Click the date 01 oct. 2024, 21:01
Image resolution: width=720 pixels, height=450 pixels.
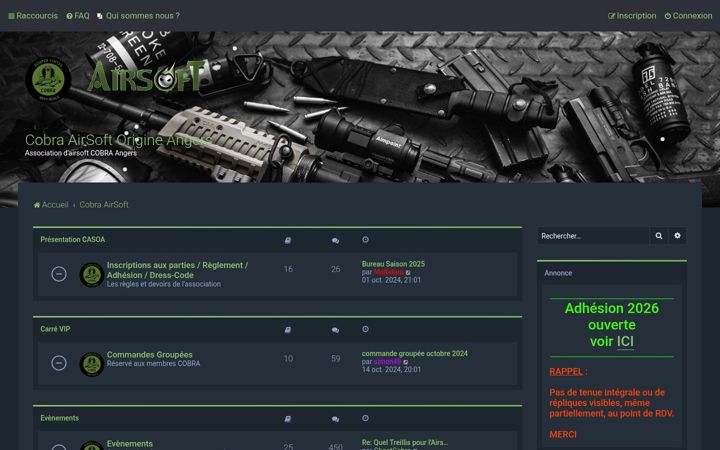coord(391,280)
